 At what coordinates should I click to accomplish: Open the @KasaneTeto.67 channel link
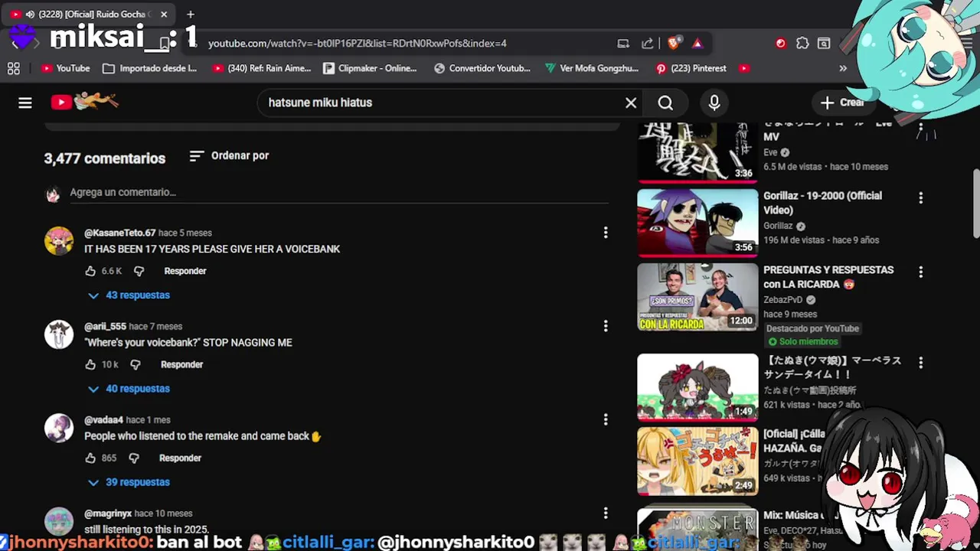pyautogui.click(x=120, y=233)
